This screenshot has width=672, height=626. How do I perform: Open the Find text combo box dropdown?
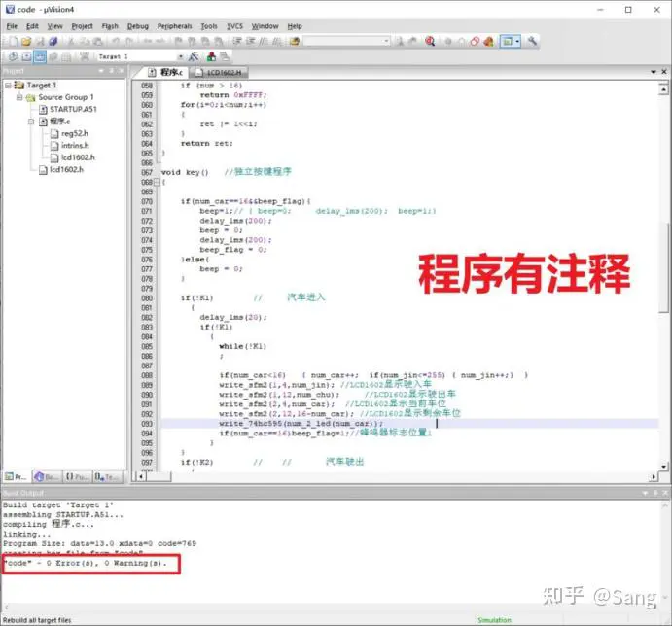(x=386, y=41)
